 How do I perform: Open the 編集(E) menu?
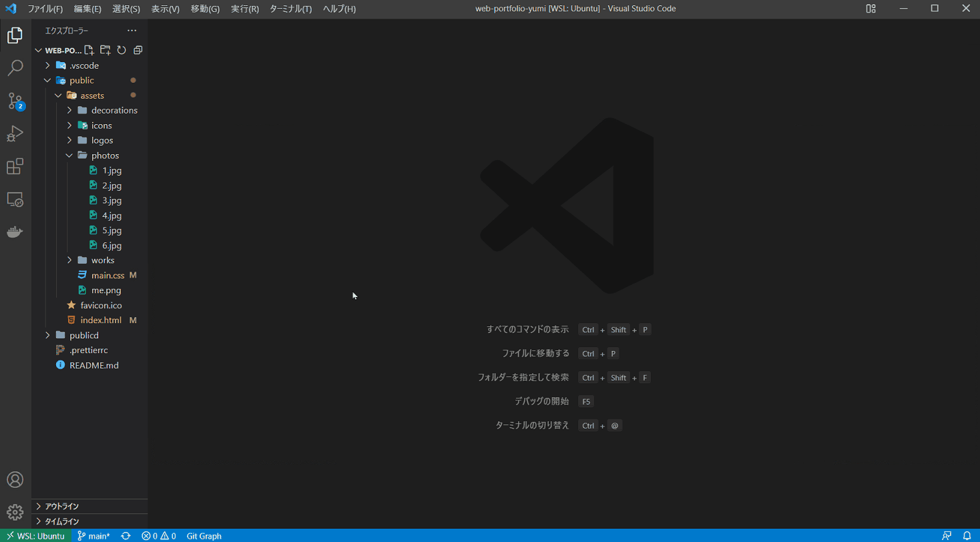[x=88, y=9]
